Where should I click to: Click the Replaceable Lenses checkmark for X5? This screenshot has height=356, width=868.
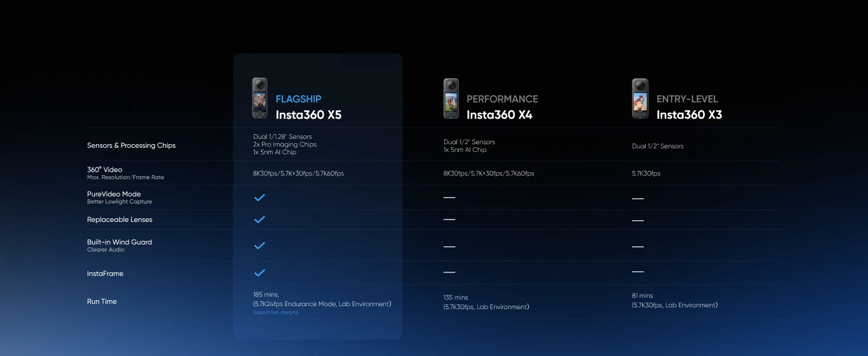(259, 220)
